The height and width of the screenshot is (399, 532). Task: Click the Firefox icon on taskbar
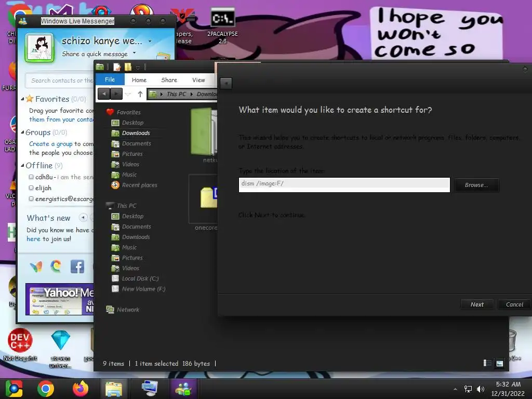[x=81, y=389]
